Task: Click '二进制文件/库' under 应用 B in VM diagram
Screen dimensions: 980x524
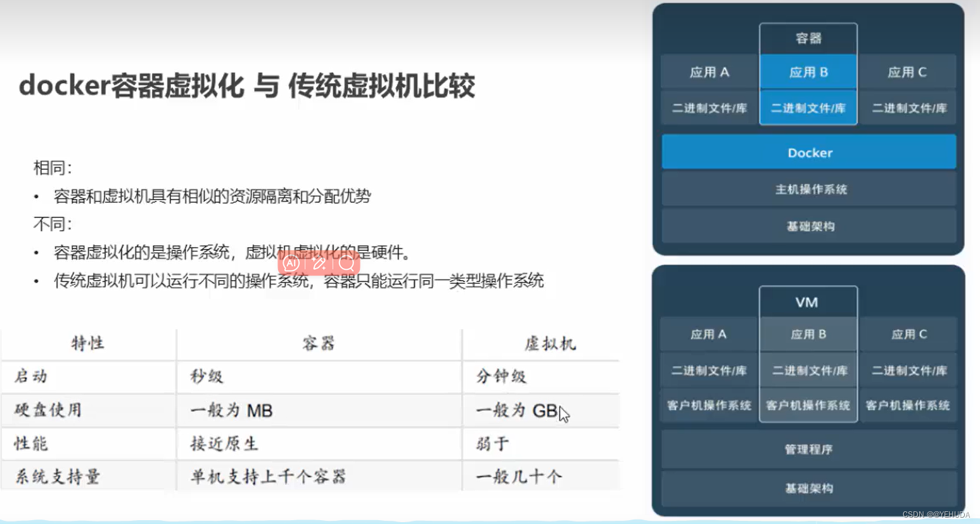Action: (x=809, y=371)
